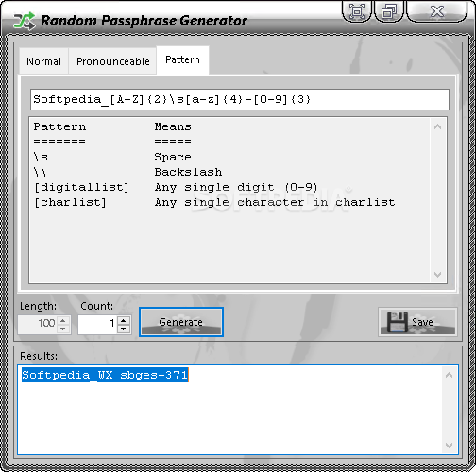Screen dimensions: 476x472
Task: Click the Save button with floppy disk
Action: click(x=417, y=322)
